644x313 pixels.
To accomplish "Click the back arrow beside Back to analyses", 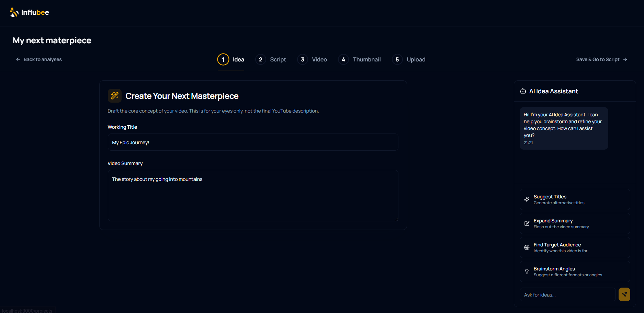I will coord(18,59).
